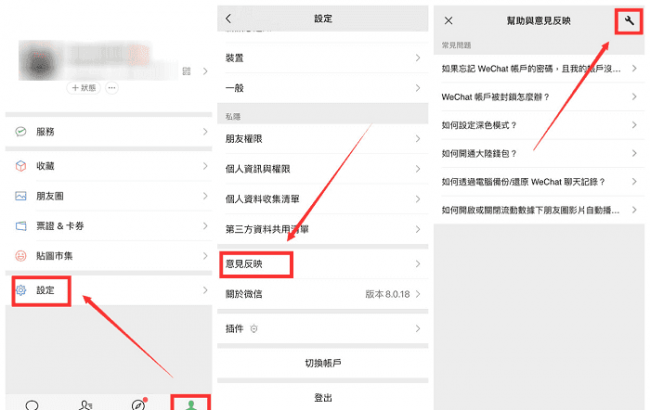Screen dimensions: 650x410
Task: Expand the 插件 row chevron
Action: point(418,328)
